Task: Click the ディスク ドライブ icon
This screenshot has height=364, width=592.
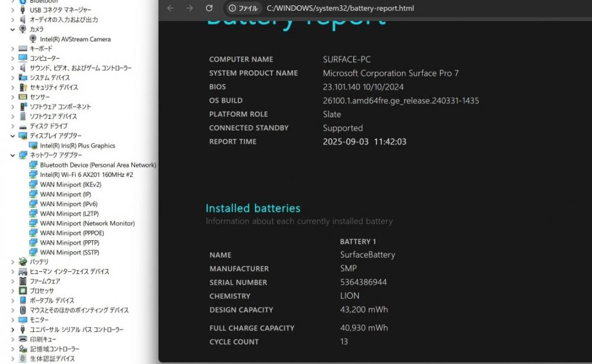Action: [22, 126]
